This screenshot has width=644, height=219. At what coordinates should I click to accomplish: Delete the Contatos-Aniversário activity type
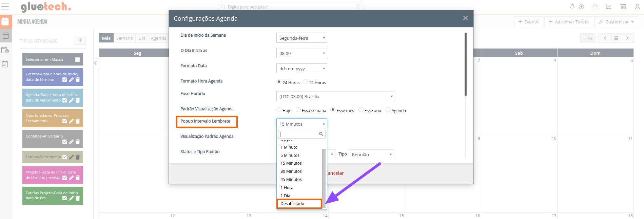point(78,142)
